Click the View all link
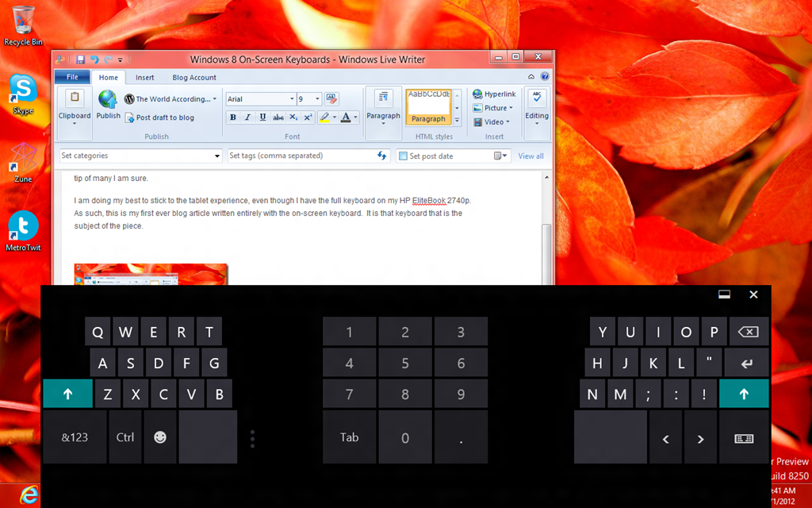The image size is (812, 508). 530,156
